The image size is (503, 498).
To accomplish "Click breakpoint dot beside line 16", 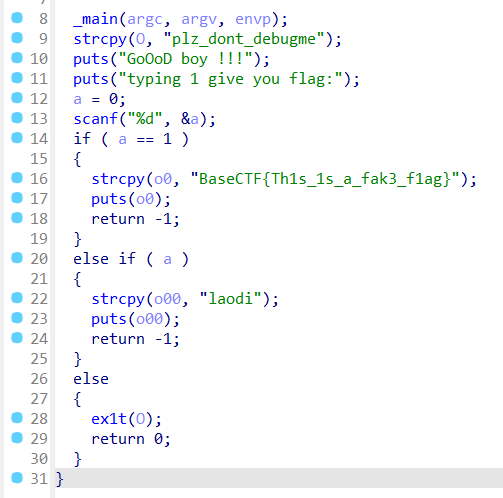I will coord(17,178).
